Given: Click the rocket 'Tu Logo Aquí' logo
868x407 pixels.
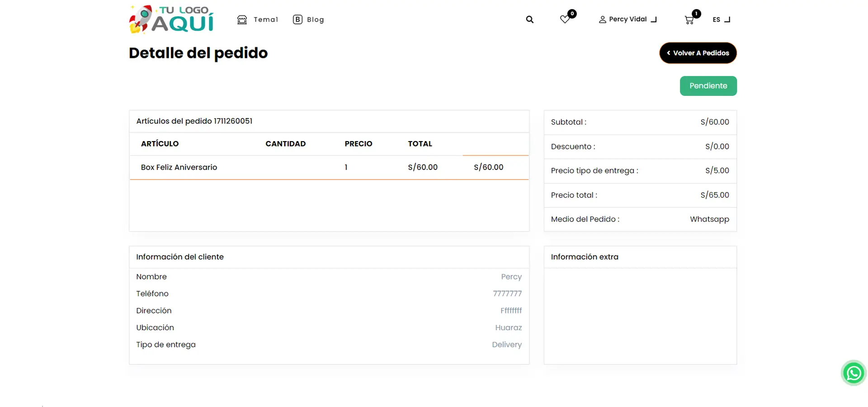Looking at the screenshot, I should click(x=171, y=19).
